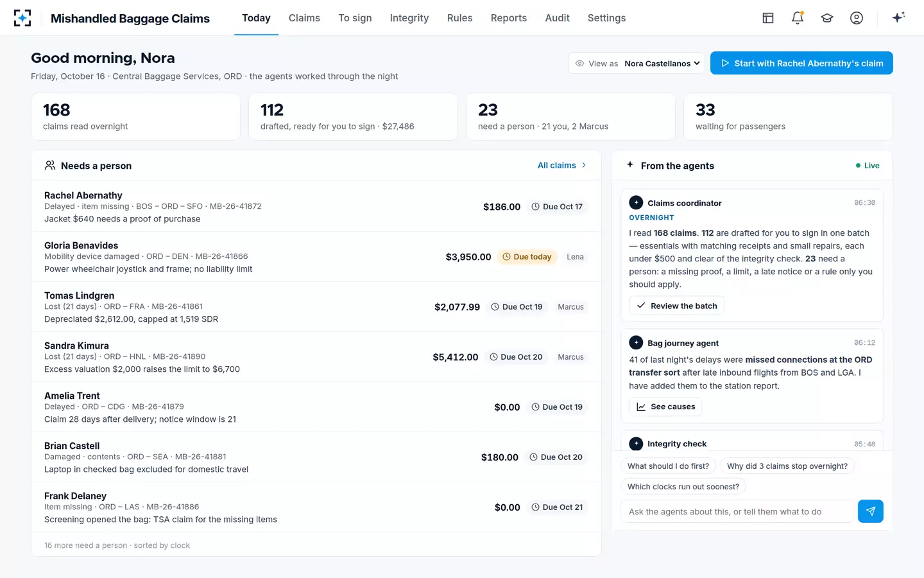Go to the Reports tab
924x578 pixels.
click(x=509, y=18)
